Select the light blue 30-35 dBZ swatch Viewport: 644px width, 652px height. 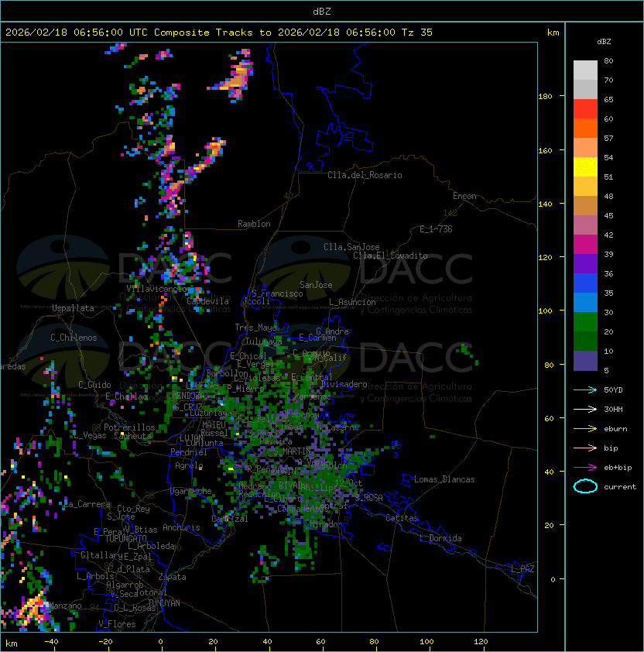(x=585, y=303)
